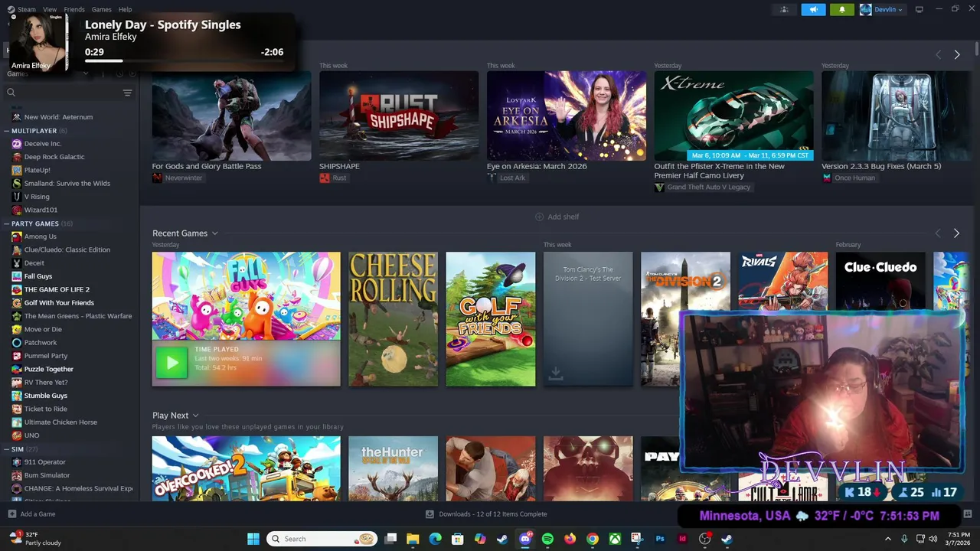Click the UNO game icon
This screenshot has width=980, height=551.
tap(17, 435)
